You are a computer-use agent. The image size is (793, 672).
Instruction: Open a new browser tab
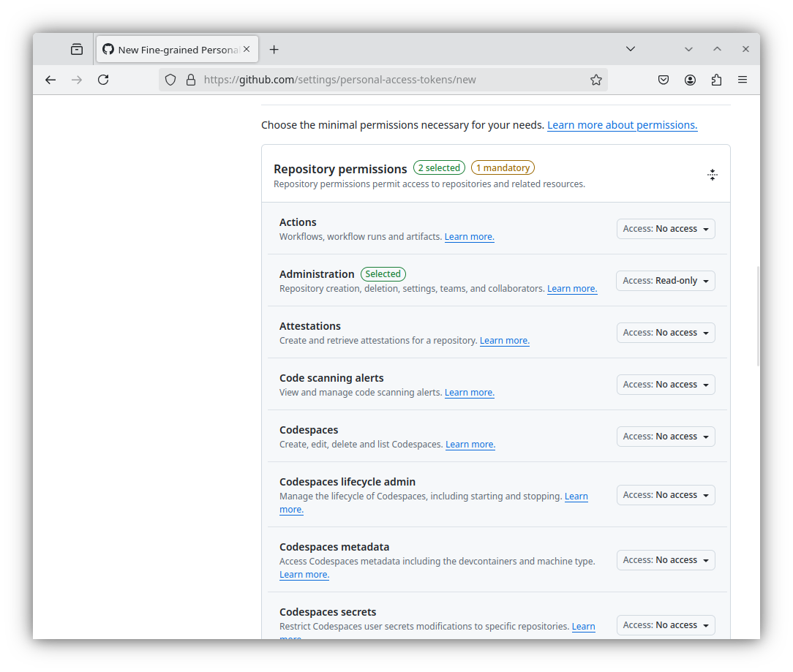(274, 50)
